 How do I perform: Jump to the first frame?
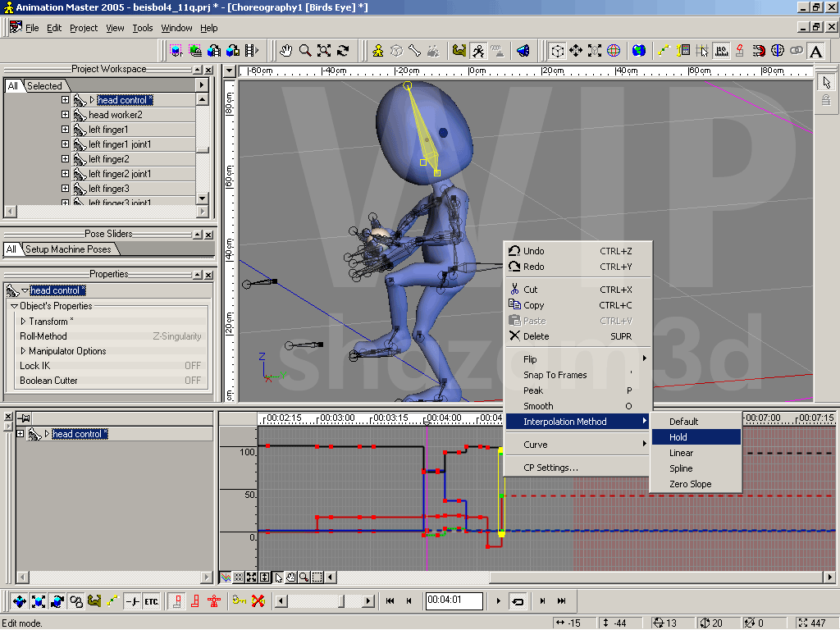tap(390, 601)
